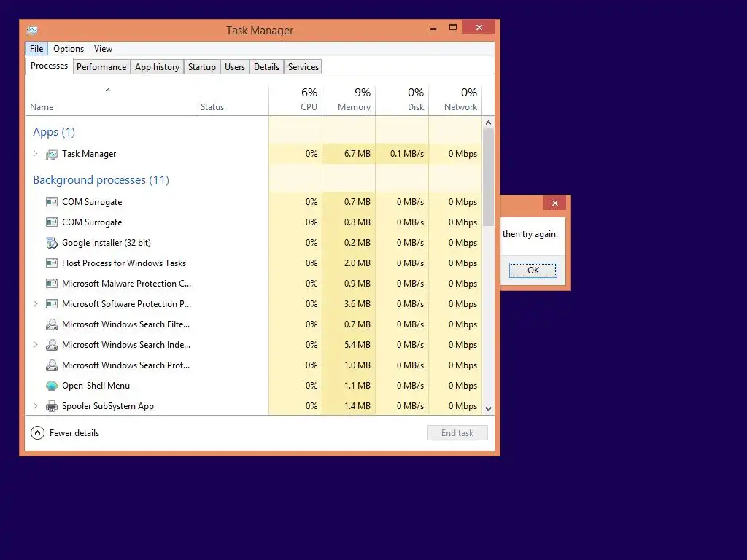Click the Spooler SubSystem App printer icon
Image resolution: width=747 pixels, height=560 pixels.
[52, 406]
